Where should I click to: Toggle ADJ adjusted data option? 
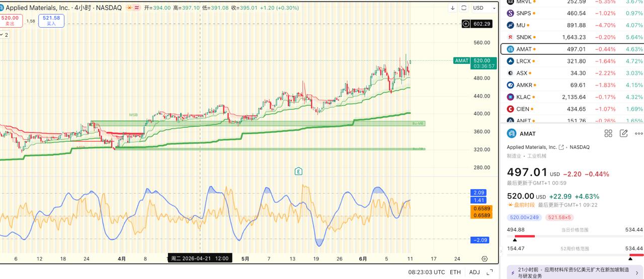pyautogui.click(x=474, y=272)
